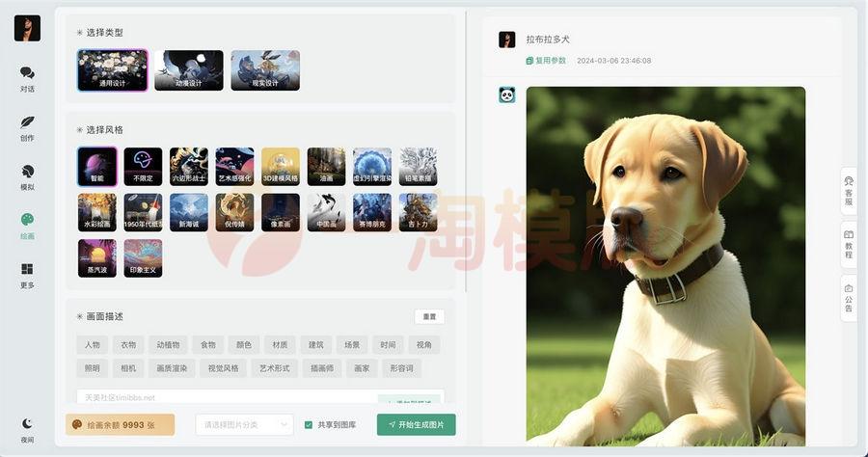Click the 重置 reset button
This screenshot has height=457, width=868.
(429, 316)
